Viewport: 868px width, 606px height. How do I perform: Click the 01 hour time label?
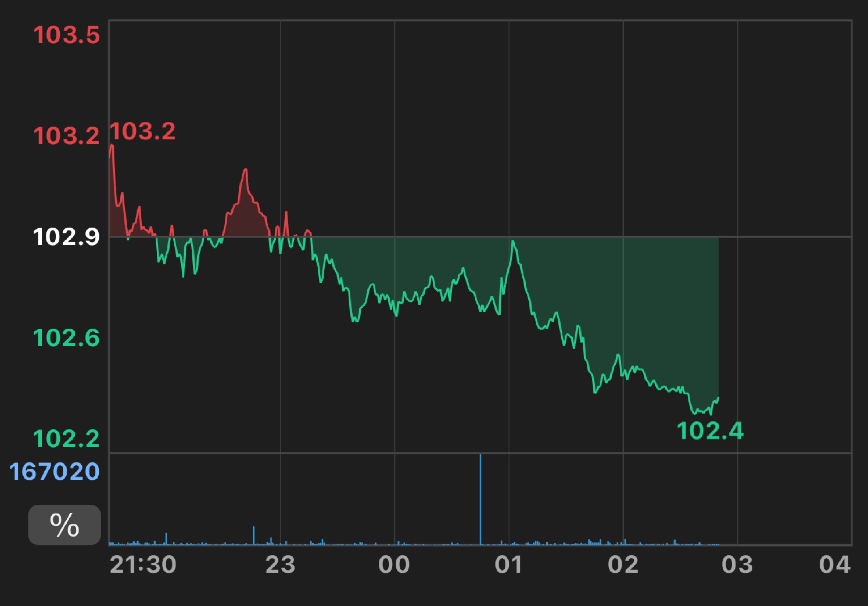(509, 565)
